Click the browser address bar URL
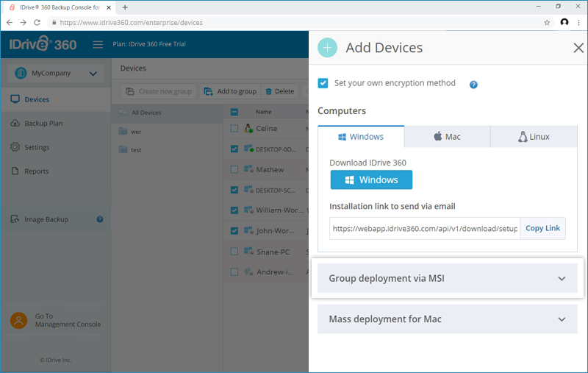The image size is (588, 373). tap(132, 23)
